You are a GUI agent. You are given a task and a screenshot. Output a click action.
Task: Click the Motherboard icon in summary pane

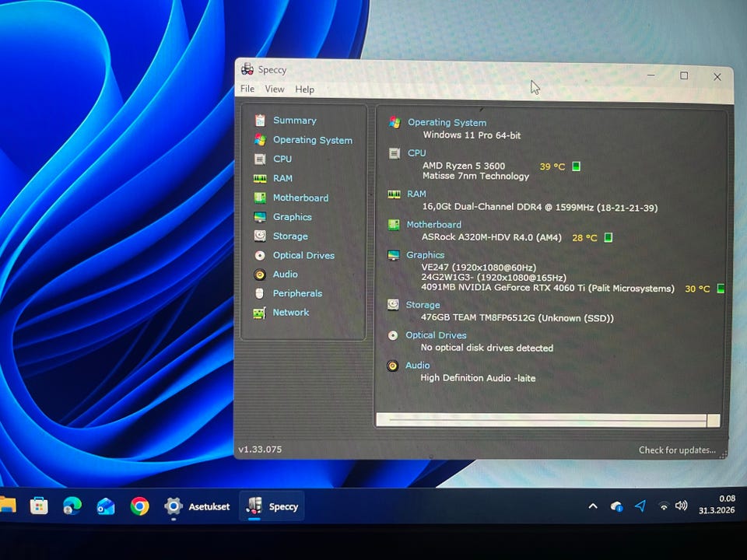394,225
